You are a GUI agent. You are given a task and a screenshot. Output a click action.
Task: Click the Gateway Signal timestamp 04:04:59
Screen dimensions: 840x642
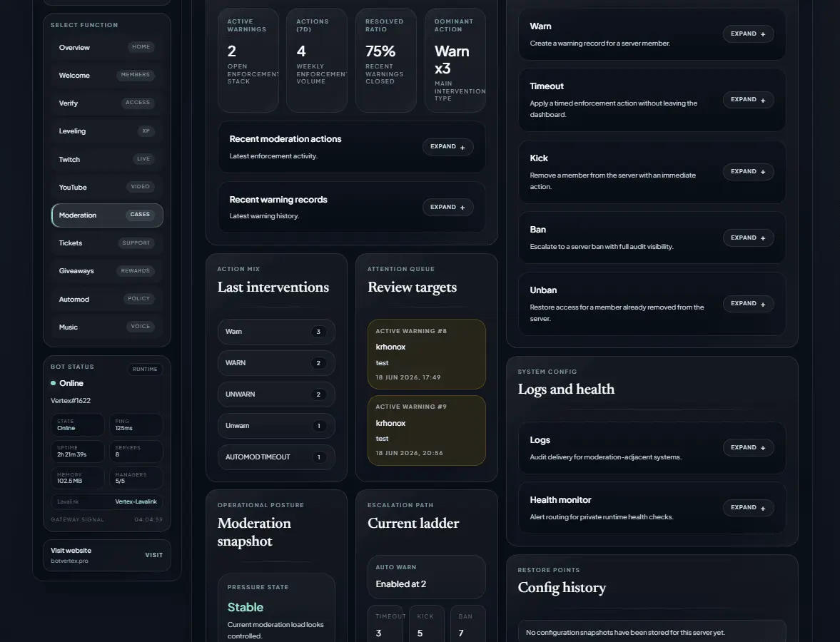(x=148, y=519)
